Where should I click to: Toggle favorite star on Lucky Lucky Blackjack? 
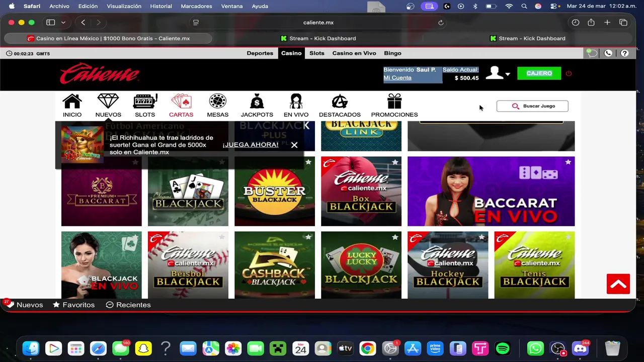click(x=395, y=237)
